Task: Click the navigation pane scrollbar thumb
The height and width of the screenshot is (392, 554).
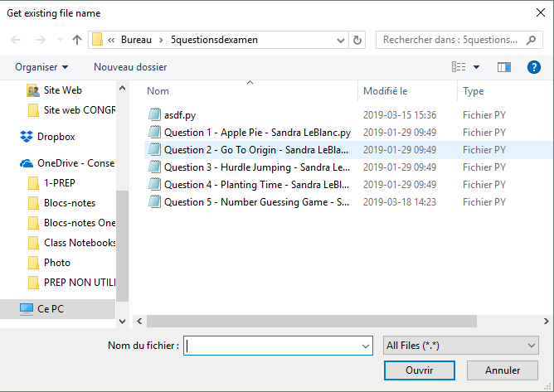Action: tap(122, 246)
